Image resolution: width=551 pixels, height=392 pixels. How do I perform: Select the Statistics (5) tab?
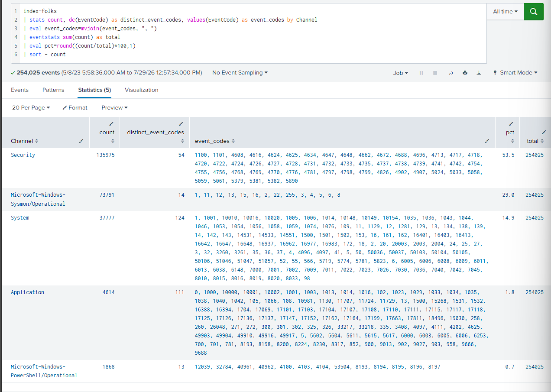point(94,90)
